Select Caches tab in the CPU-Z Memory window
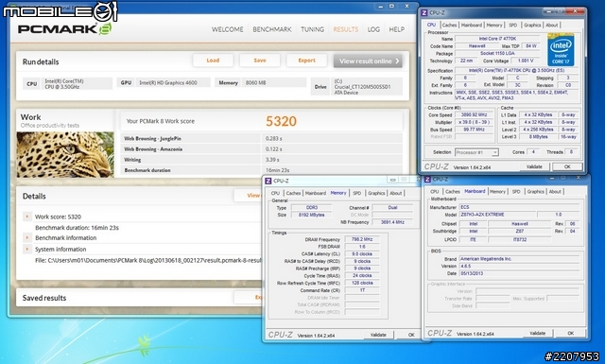This screenshot has height=364, width=605. click(x=293, y=193)
